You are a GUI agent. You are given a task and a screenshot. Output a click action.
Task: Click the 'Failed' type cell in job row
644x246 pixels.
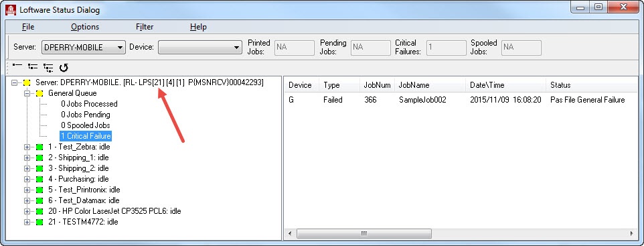coord(333,100)
